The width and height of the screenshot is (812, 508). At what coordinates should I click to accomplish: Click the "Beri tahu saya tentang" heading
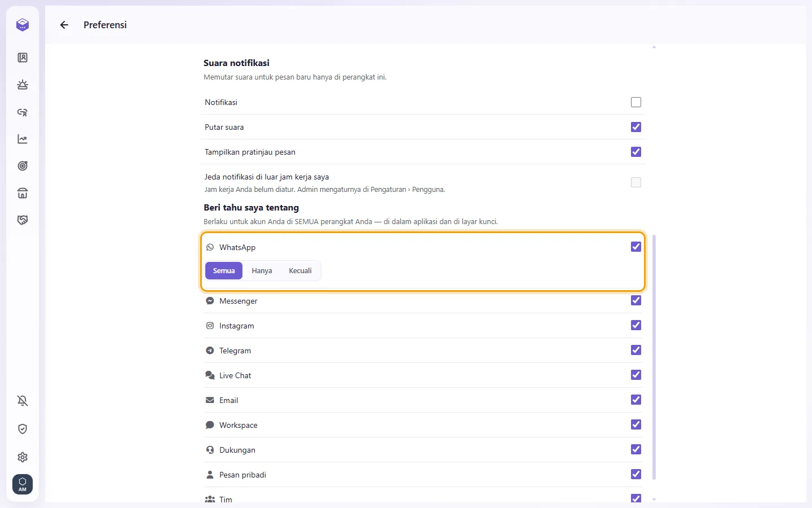click(x=251, y=208)
